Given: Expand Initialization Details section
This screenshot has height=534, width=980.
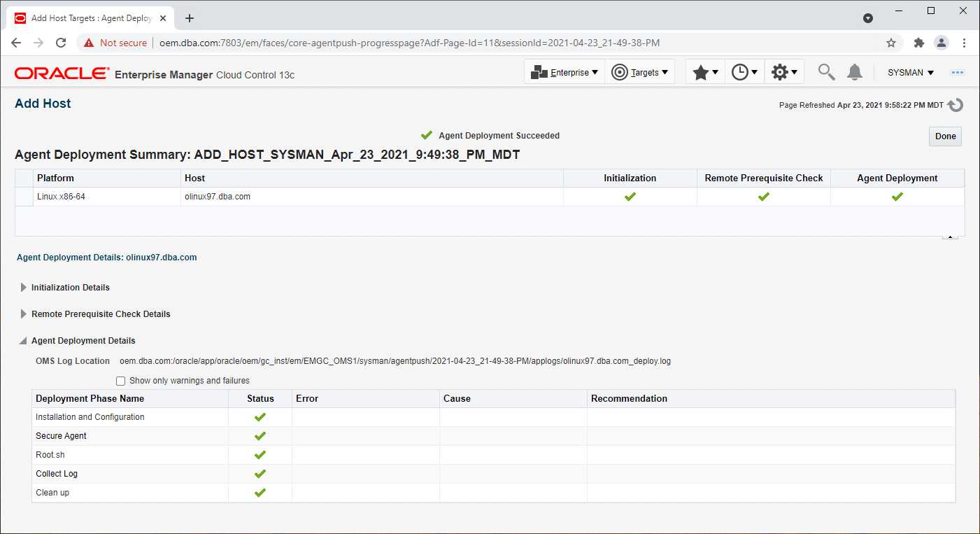Looking at the screenshot, I should (x=24, y=288).
